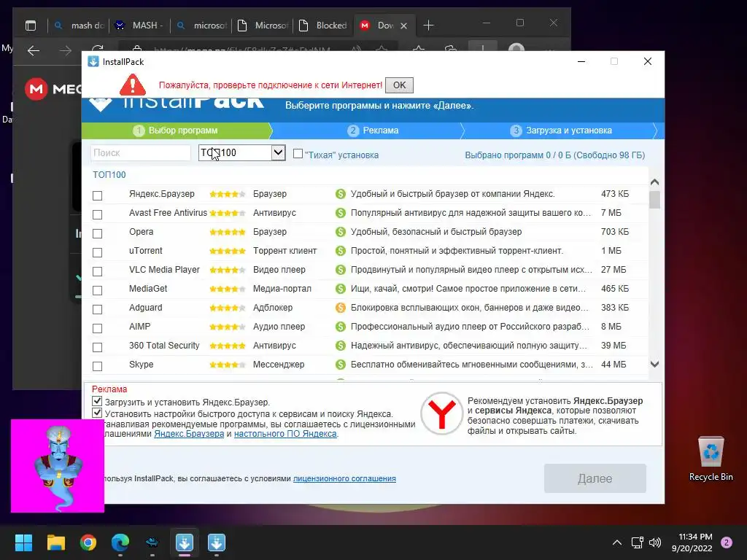Open a new tab in Edge
Viewport: 747px width, 560px height.
point(428,26)
